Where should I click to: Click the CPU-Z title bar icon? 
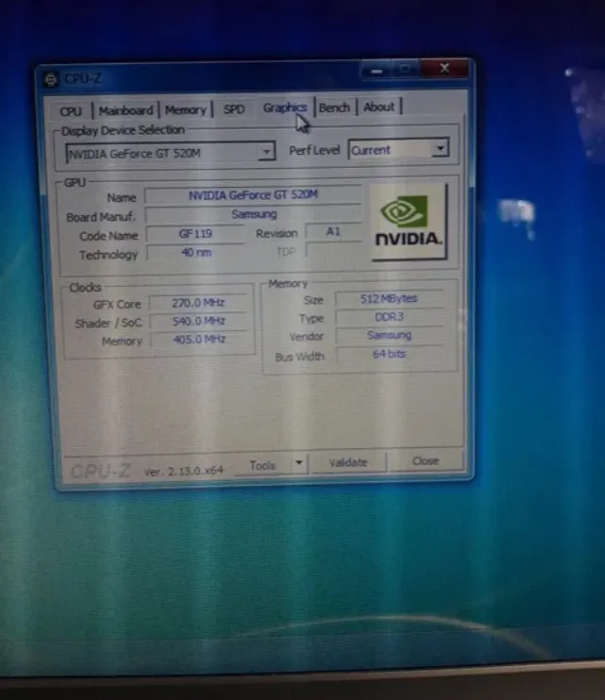(50, 80)
